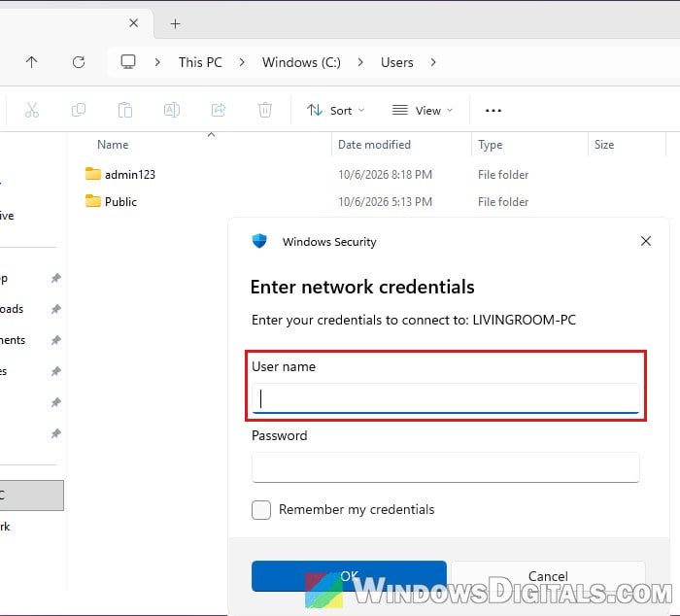Open the View dropdown menu
This screenshot has width=680, height=616.
[423, 111]
